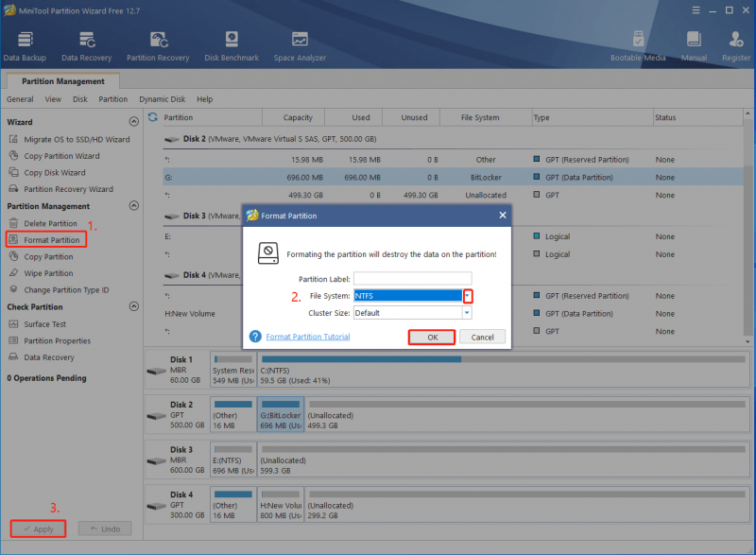Open the Format Partition Tutorial link
756x555 pixels.
308,337
